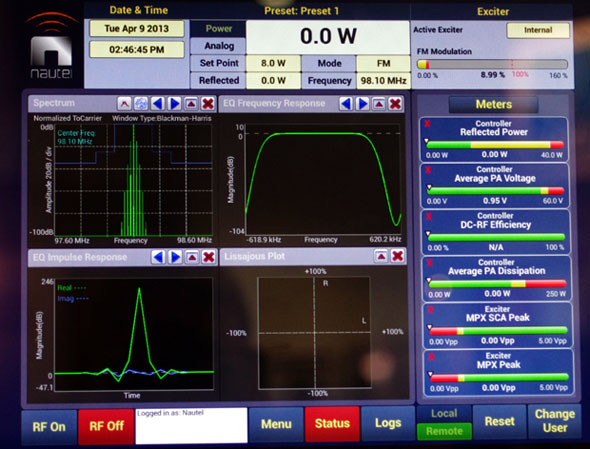
Task: Click the time 02:46:45 PM
Action: point(137,49)
